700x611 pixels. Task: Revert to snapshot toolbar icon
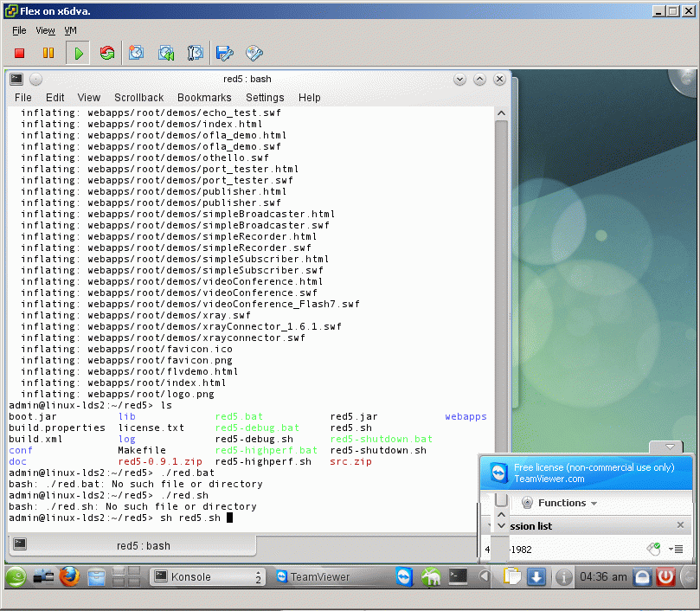[166, 53]
